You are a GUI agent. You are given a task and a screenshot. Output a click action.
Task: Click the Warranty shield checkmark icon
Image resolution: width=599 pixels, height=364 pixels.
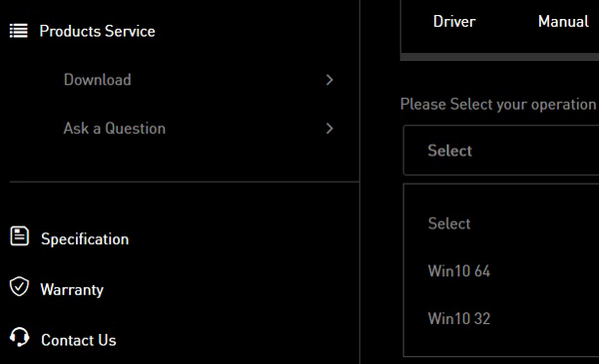tap(19, 286)
